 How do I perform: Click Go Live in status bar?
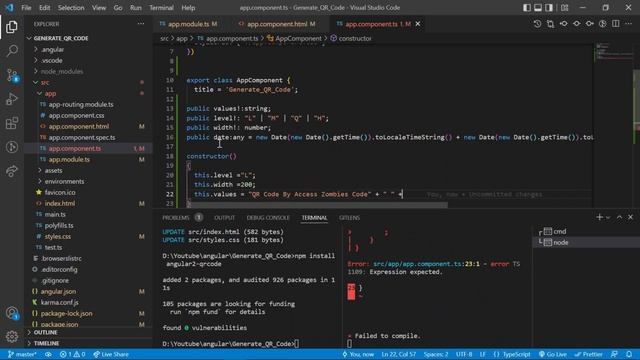point(553,354)
